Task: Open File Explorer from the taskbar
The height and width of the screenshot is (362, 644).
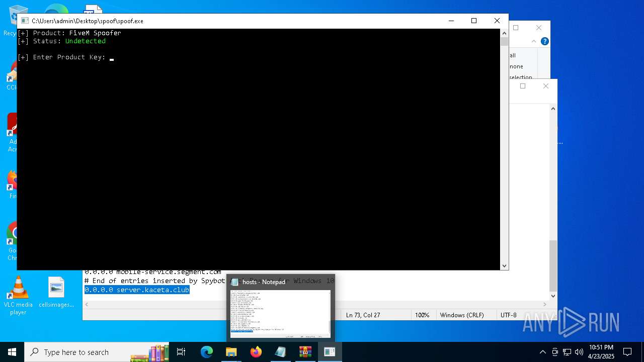Action: point(231,352)
